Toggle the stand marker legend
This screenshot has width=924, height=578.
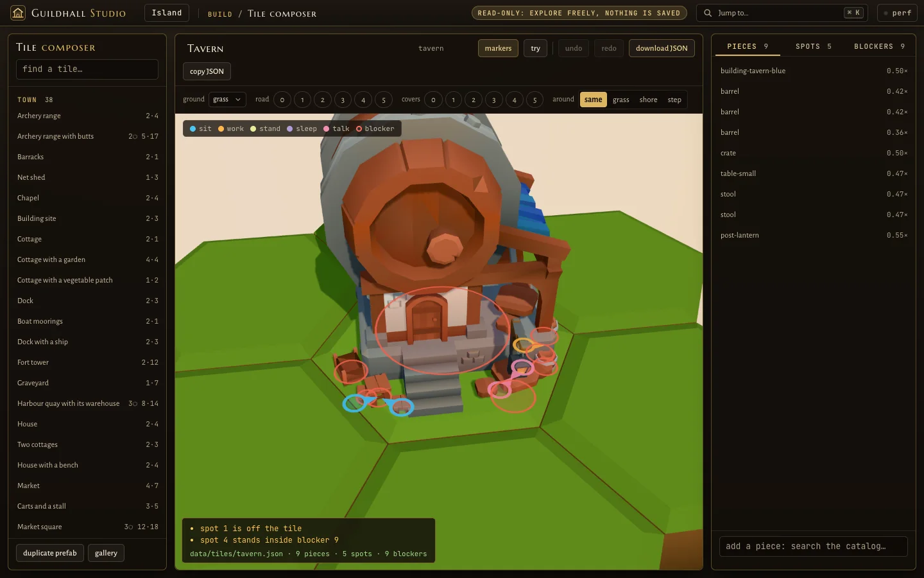click(265, 128)
